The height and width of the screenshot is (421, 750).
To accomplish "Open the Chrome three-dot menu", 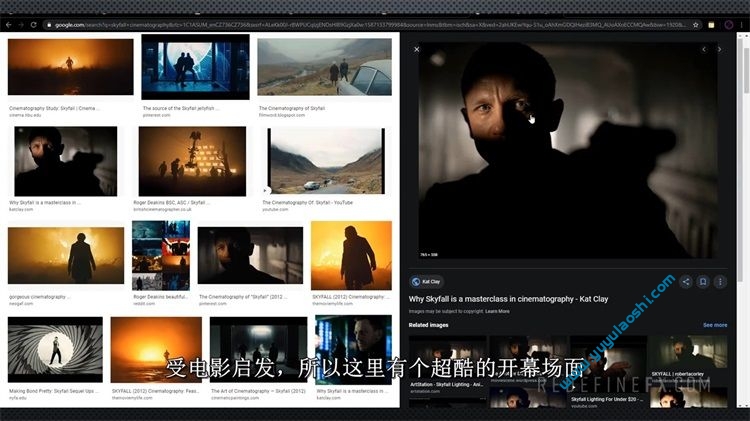I will 742,25.
